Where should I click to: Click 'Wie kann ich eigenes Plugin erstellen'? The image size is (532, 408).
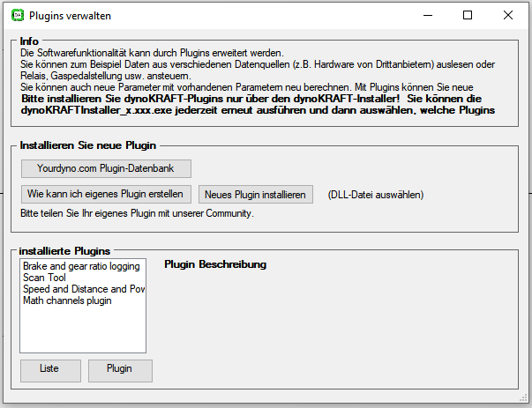(106, 194)
